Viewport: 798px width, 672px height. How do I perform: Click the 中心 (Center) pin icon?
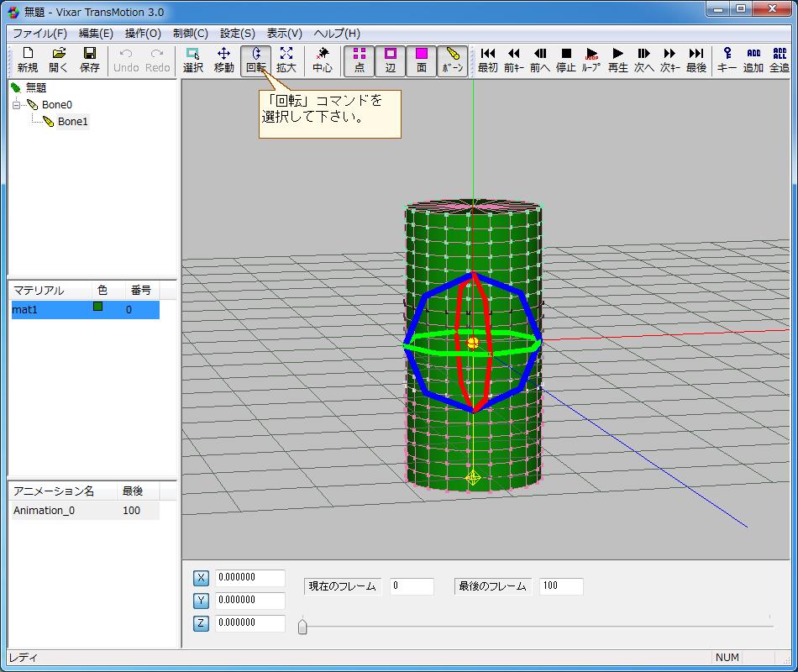(x=323, y=60)
